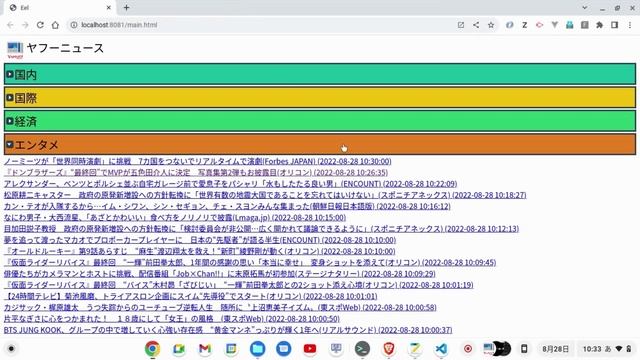The image size is (640, 360).
Task: Open Chrome's three-dot menu
Action: 630,25
